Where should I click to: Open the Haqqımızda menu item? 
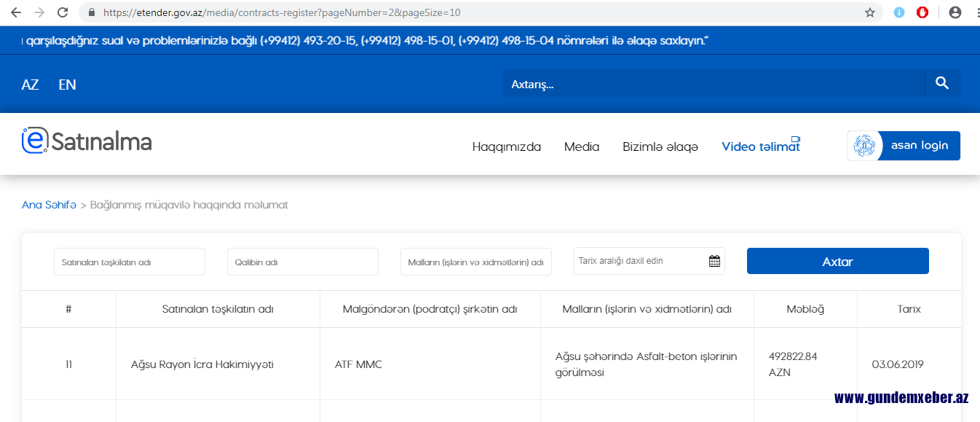point(507,146)
